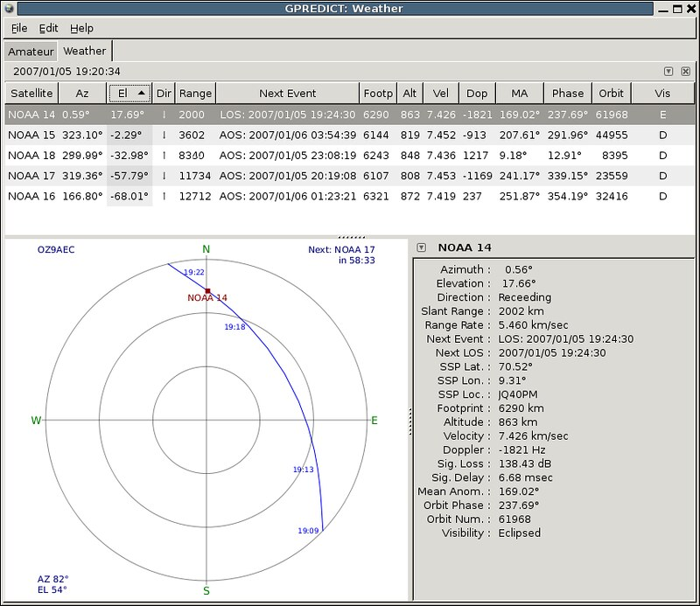Click the W compass label on polar plot
This screenshot has height=606, width=700.
(36, 421)
